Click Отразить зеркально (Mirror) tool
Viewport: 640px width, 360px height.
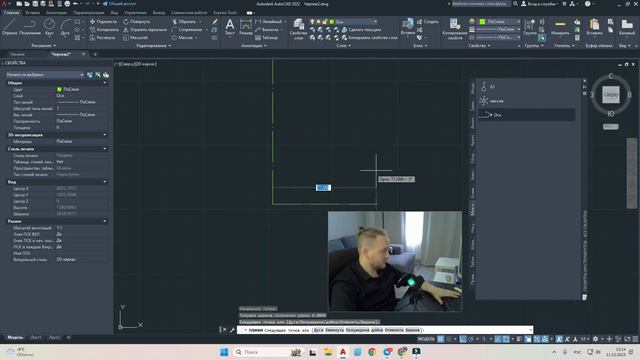pyautogui.click(x=145, y=29)
